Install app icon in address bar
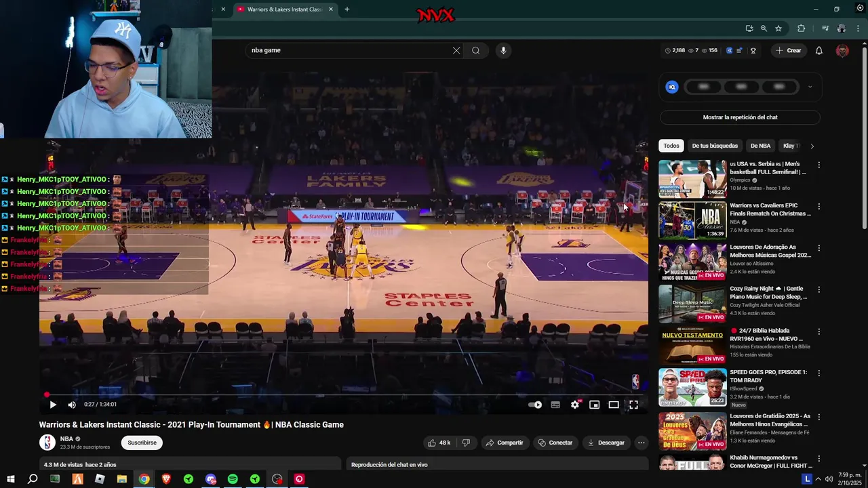This screenshot has width=868, height=488. 749,28
